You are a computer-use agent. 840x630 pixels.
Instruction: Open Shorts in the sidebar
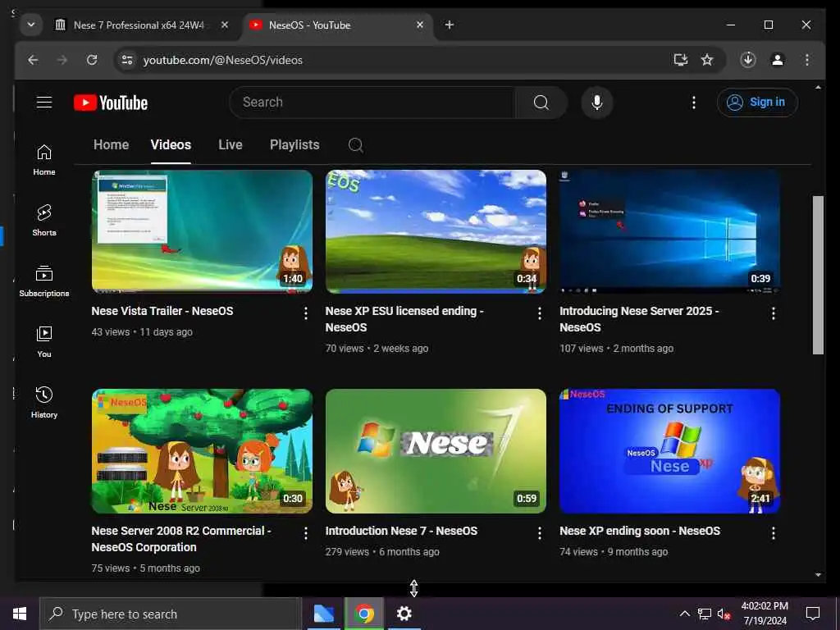(44, 220)
